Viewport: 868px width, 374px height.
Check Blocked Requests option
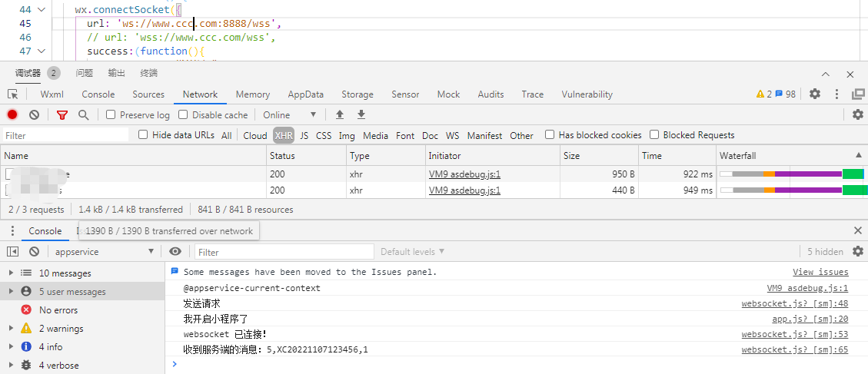point(654,134)
